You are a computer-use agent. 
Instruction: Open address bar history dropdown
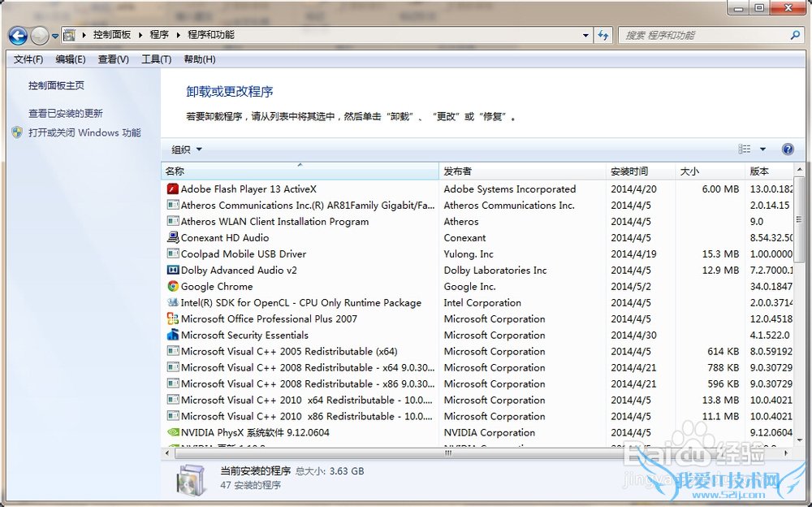[585, 35]
